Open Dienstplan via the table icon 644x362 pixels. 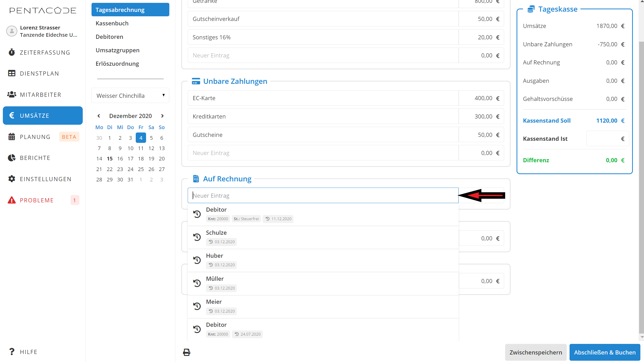[x=12, y=73]
